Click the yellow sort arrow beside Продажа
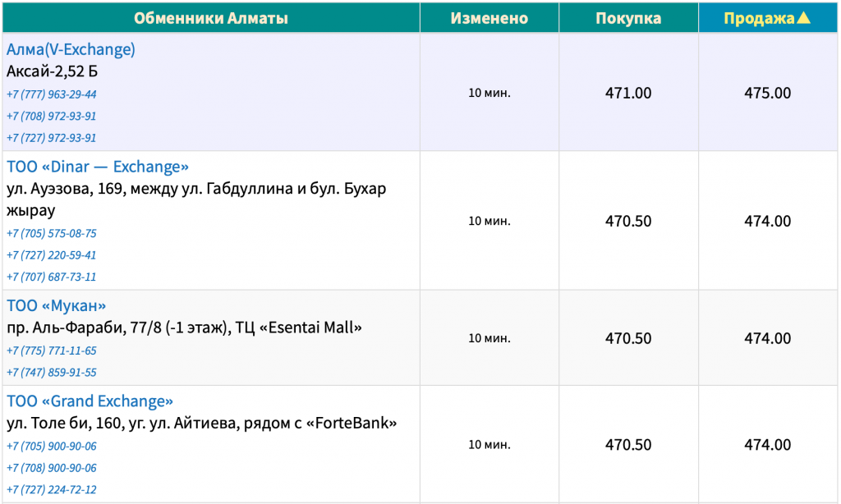Image resolution: width=841 pixels, height=504 pixels. [803, 18]
